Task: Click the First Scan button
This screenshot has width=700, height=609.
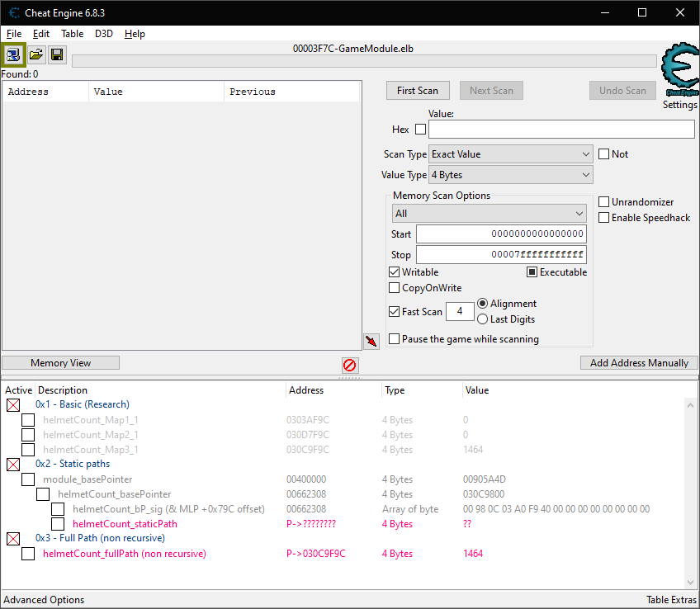Action: point(418,91)
